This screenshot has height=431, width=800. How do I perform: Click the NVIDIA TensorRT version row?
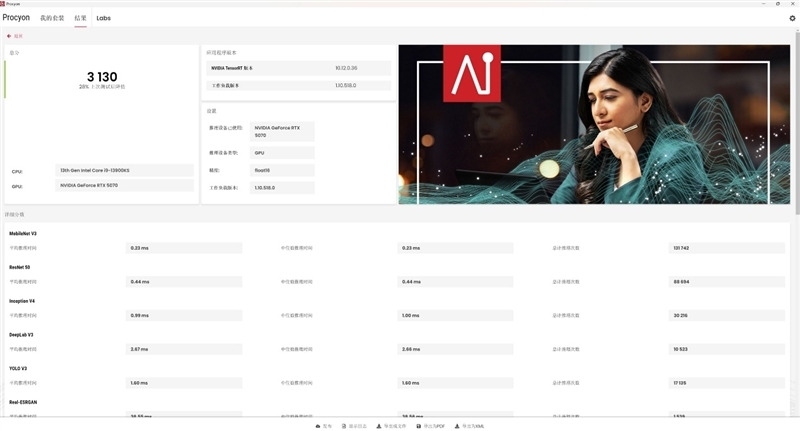[299, 68]
